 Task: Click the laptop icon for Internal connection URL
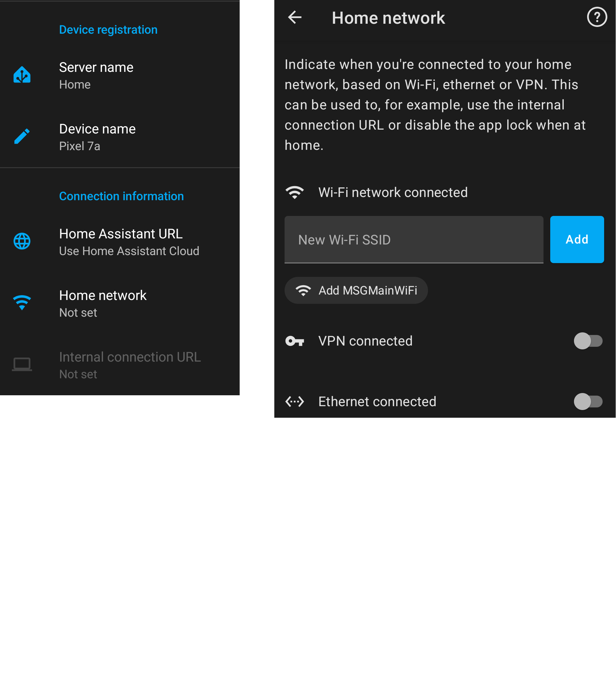point(22,365)
